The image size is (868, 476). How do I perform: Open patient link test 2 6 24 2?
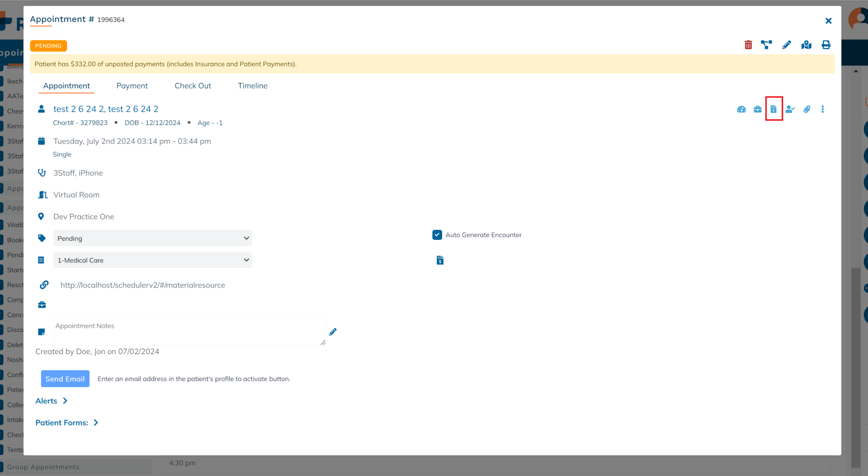click(106, 109)
